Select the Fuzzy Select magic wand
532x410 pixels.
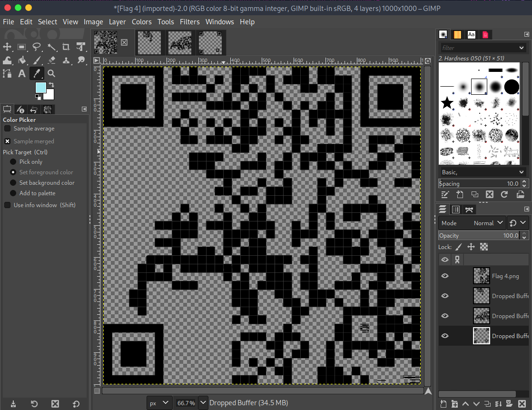click(51, 47)
